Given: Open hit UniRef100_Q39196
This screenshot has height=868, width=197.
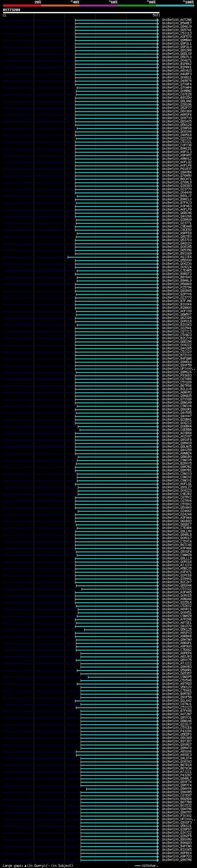Looking at the screenshot, I should pos(176,105).
